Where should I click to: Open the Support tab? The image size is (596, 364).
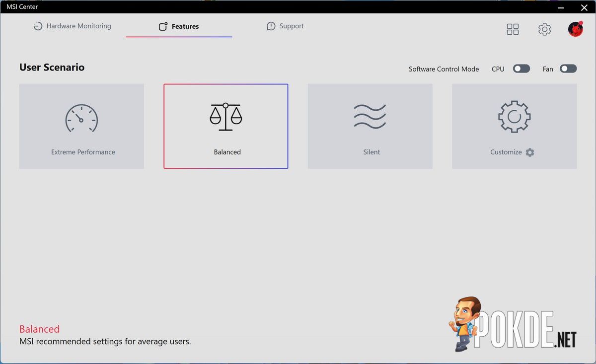tap(285, 26)
